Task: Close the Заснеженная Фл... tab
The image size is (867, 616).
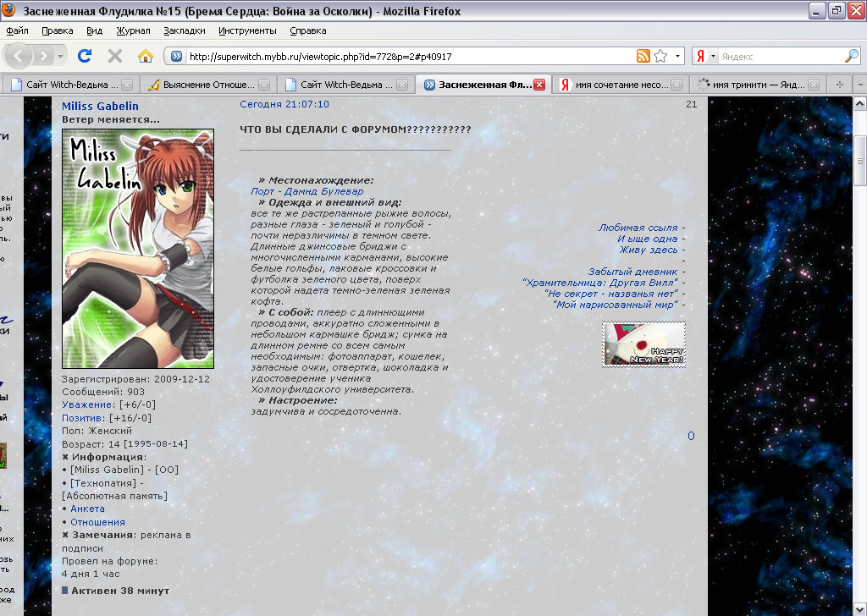Action: tap(539, 85)
